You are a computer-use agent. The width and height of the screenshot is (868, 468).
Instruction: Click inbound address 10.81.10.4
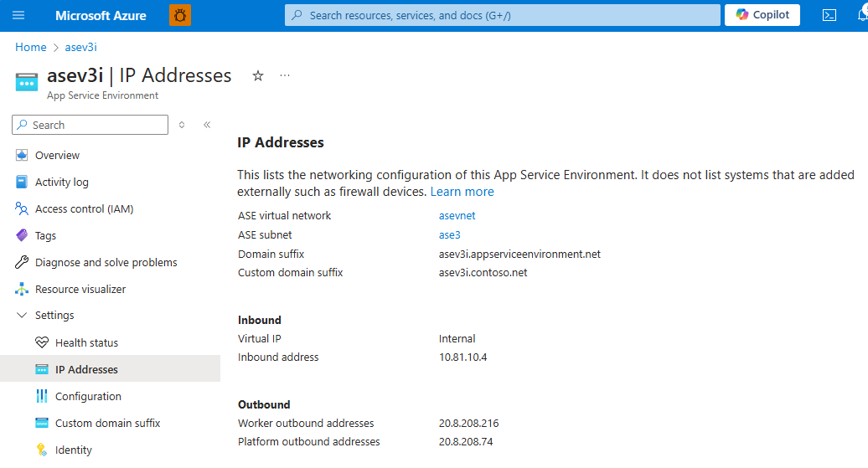462,357
